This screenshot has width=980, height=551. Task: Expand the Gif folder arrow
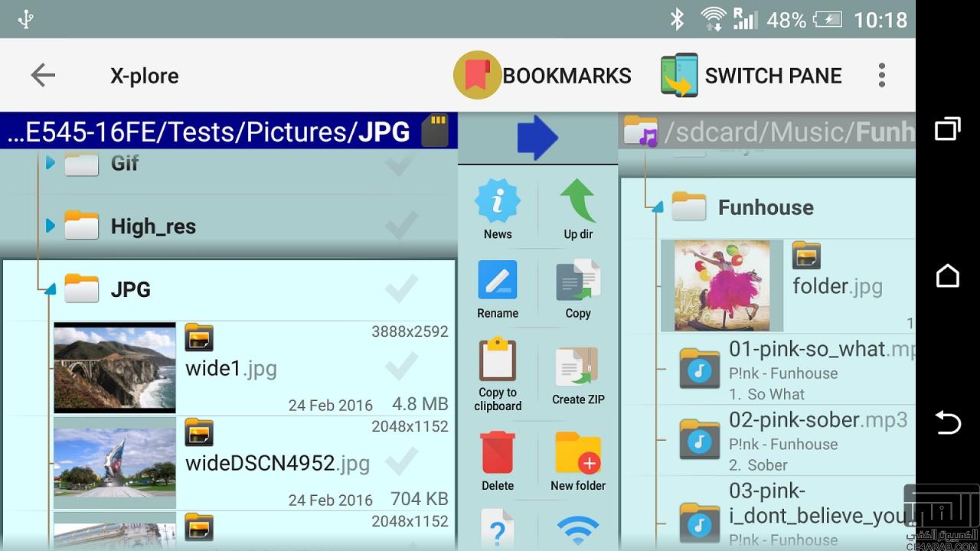[51, 163]
